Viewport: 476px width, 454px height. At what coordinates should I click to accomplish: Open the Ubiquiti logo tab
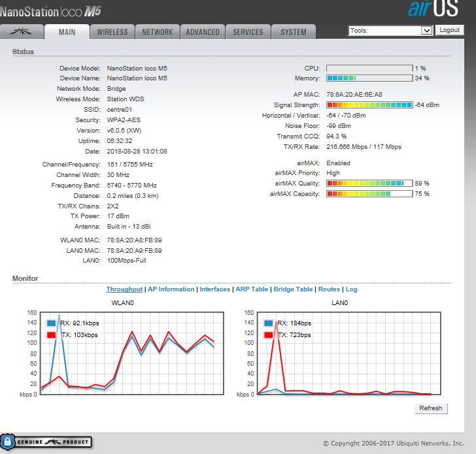coord(21,32)
